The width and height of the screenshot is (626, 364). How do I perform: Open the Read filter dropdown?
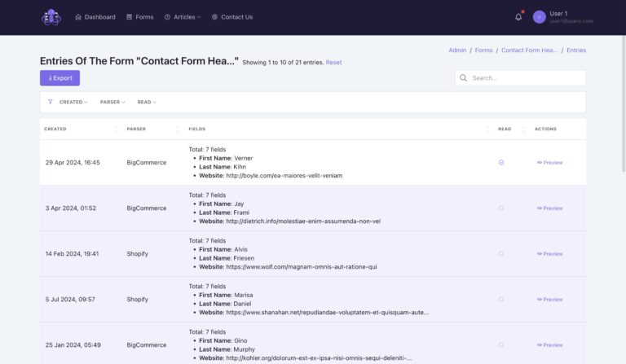(x=147, y=102)
